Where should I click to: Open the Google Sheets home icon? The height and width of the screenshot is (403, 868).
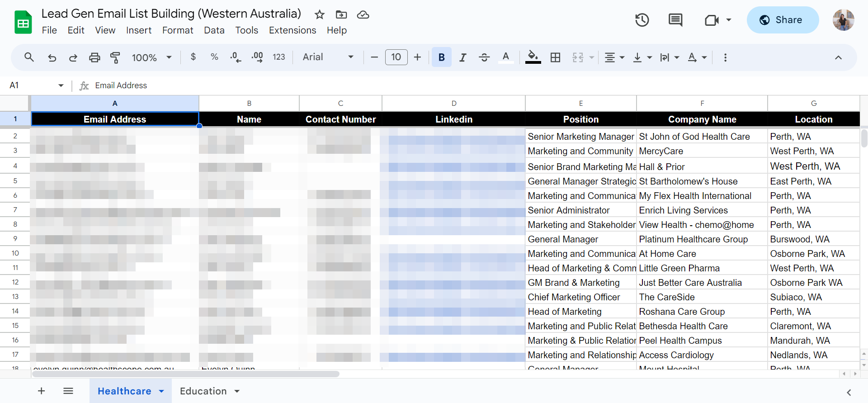pos(23,22)
